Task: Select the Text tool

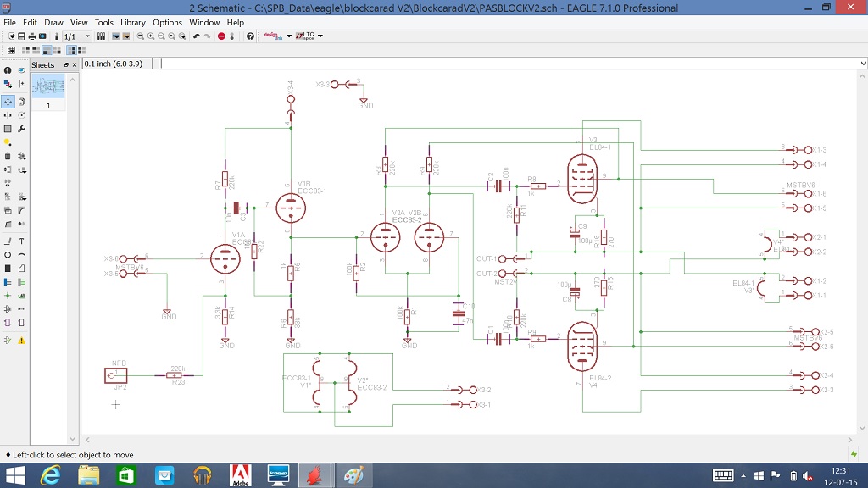Action: 21,241
